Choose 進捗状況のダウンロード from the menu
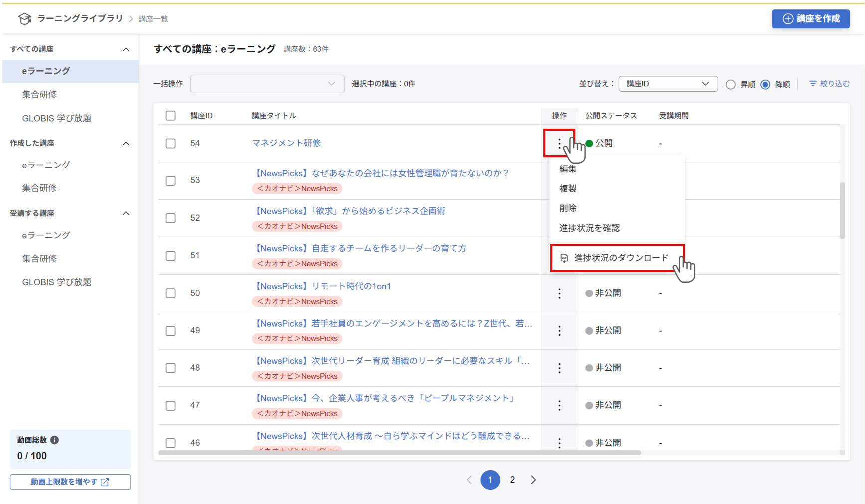Image resolution: width=865 pixels, height=504 pixels. (x=617, y=258)
